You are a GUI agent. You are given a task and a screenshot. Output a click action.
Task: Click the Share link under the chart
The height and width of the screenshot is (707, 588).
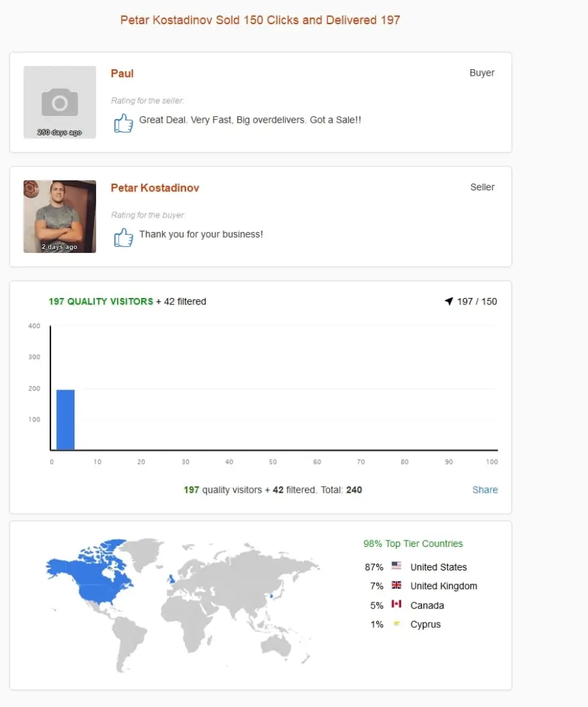485,489
